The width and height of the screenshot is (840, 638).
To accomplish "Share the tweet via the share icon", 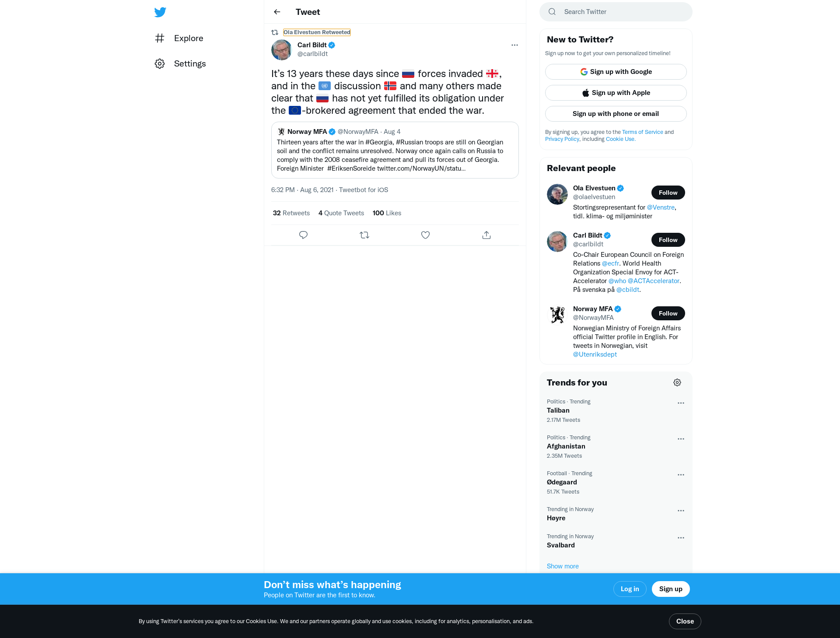I will pos(486,235).
